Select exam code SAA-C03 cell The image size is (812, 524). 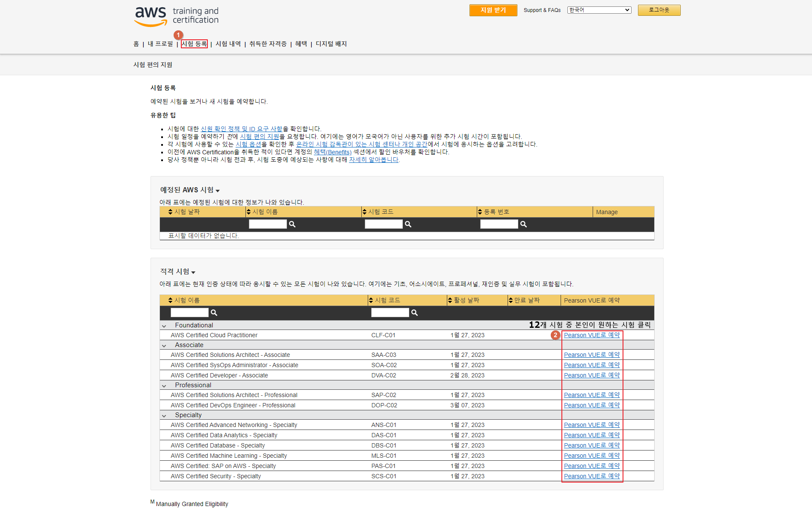point(384,355)
